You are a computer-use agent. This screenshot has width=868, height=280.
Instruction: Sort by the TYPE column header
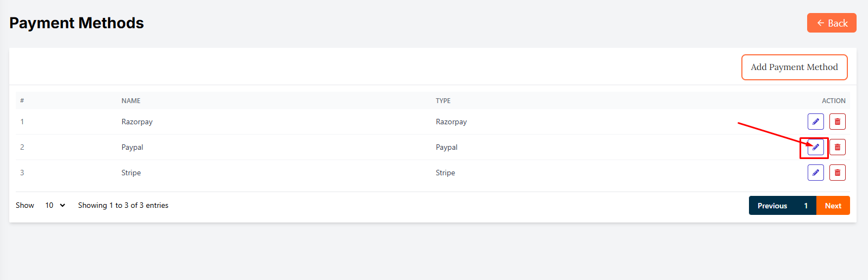(443, 101)
